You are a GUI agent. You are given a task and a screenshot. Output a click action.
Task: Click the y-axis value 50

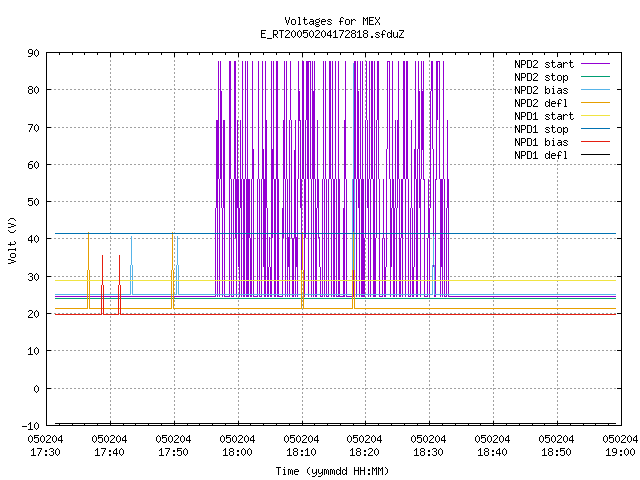(x=33, y=202)
